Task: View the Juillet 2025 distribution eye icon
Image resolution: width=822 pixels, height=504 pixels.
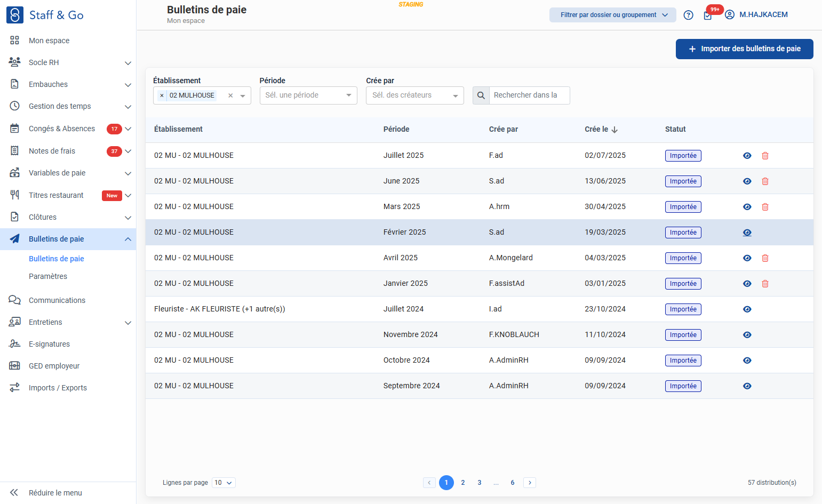Action: (747, 156)
